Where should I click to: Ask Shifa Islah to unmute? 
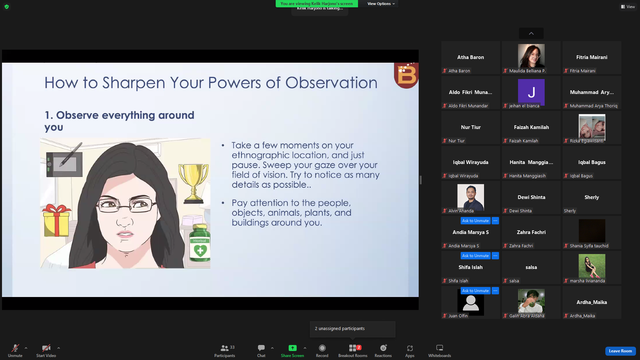pos(476,256)
